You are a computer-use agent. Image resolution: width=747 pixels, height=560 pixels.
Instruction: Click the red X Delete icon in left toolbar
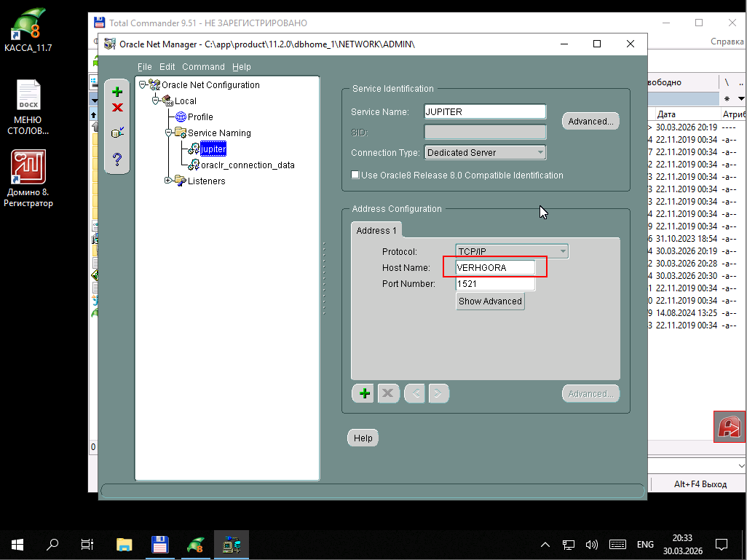pyautogui.click(x=117, y=108)
